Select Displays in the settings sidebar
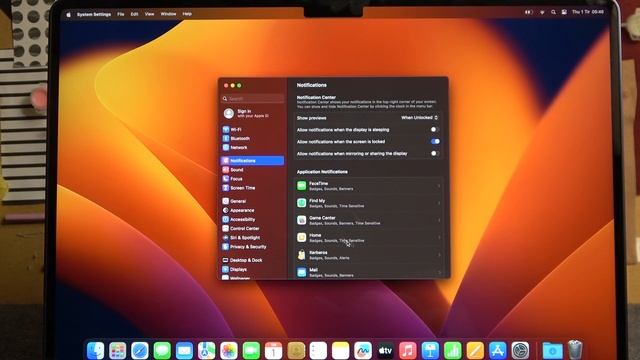 [x=252, y=269]
